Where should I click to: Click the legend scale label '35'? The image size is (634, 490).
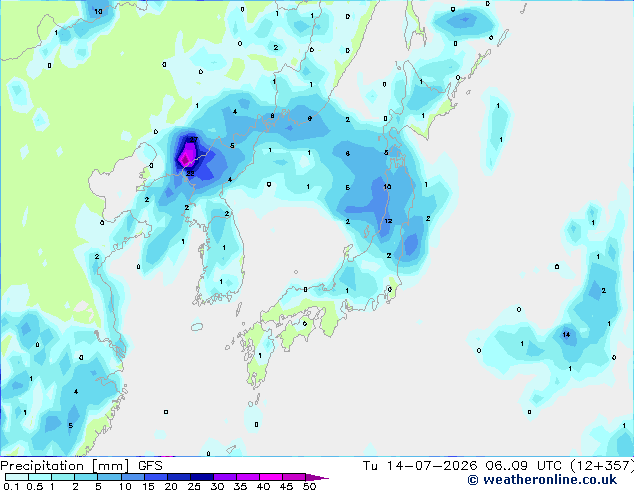pos(240,486)
